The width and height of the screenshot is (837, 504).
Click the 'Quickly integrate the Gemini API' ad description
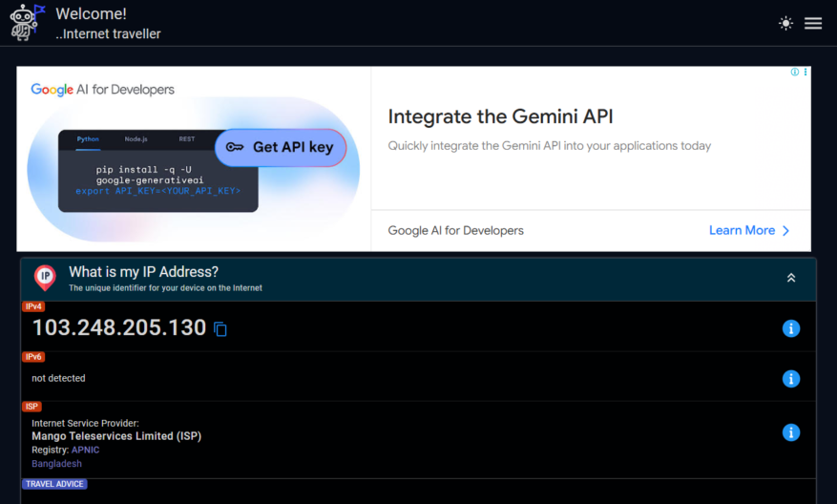pos(550,146)
